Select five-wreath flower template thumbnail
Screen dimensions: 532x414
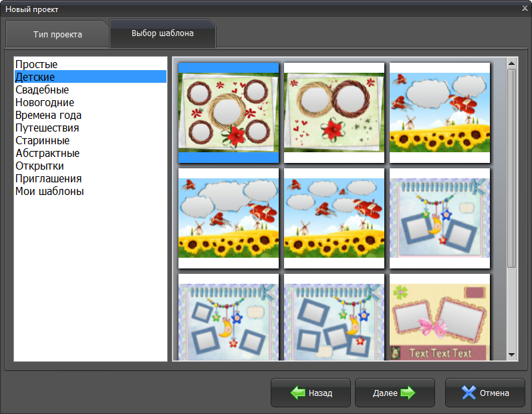tap(229, 113)
